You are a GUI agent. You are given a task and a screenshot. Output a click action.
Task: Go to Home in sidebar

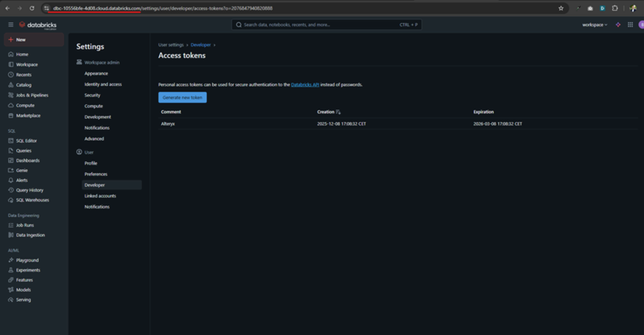(x=22, y=54)
